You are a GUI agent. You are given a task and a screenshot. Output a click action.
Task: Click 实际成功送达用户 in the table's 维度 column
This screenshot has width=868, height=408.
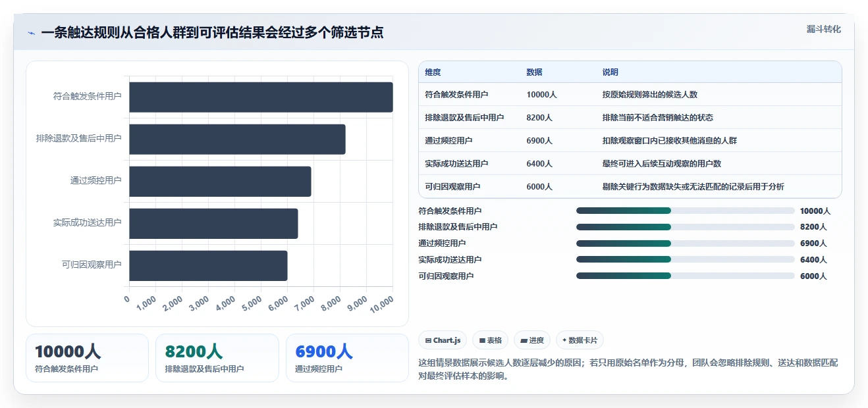[x=457, y=164]
